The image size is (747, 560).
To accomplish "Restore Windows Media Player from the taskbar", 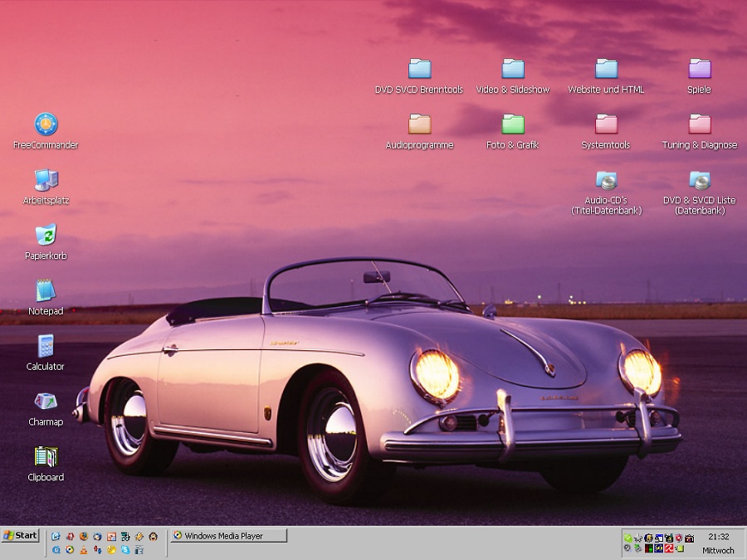I will 229,536.
